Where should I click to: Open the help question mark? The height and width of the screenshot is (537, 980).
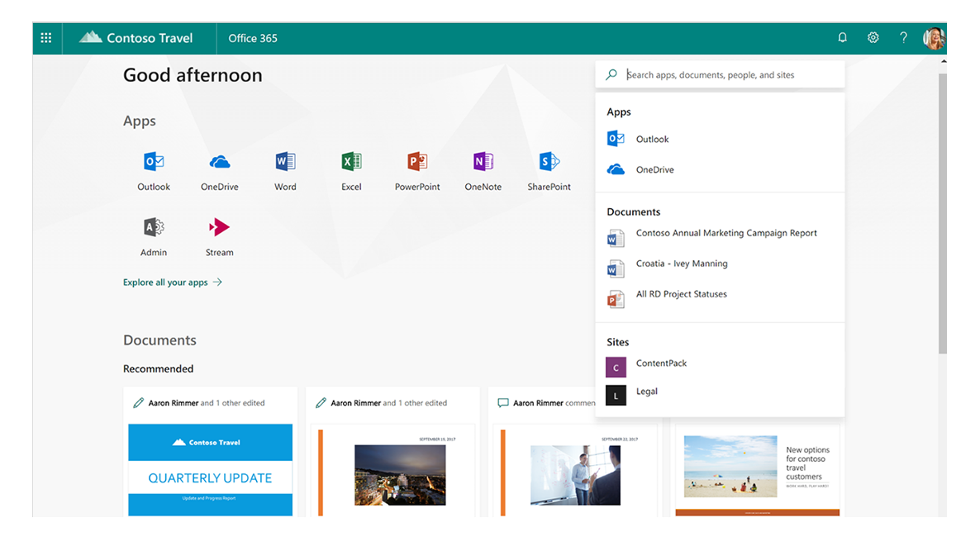[x=903, y=37]
